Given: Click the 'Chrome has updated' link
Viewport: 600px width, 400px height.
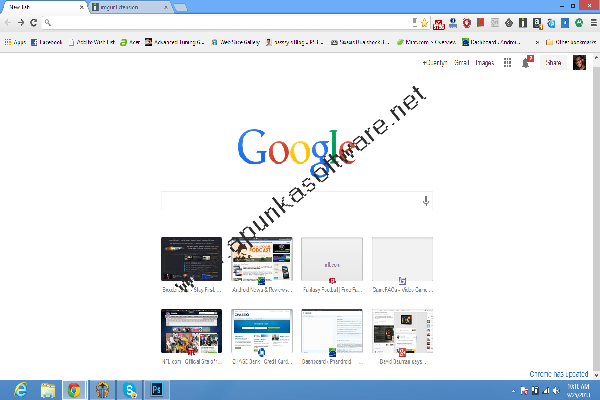Looking at the screenshot, I should pyautogui.click(x=559, y=374).
